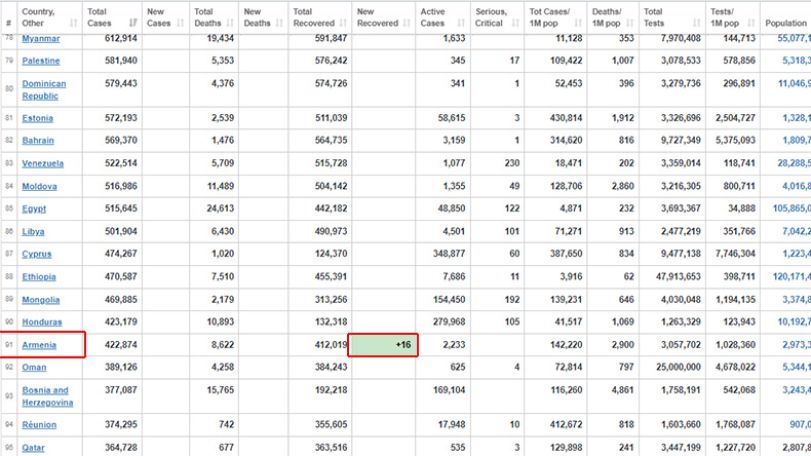
Task: Click the Bosnia and Herzegovina link
Action: [x=47, y=396]
